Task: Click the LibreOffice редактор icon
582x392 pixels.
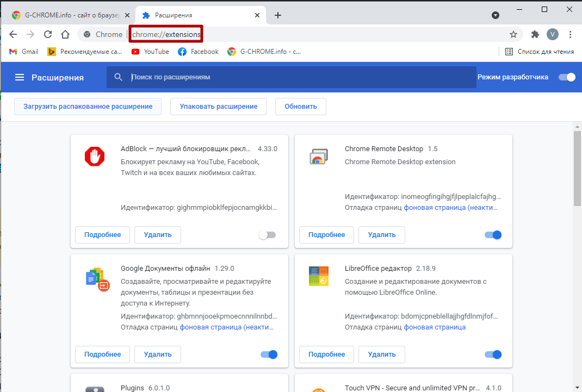Action: click(318, 276)
